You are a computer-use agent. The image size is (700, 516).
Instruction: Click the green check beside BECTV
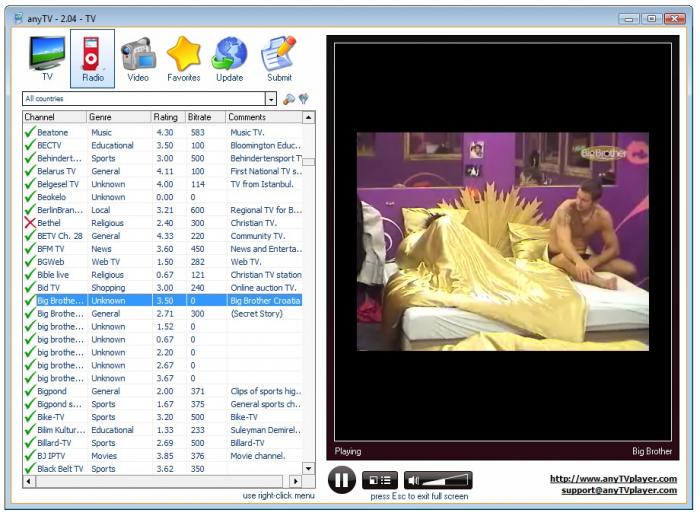[x=30, y=145]
